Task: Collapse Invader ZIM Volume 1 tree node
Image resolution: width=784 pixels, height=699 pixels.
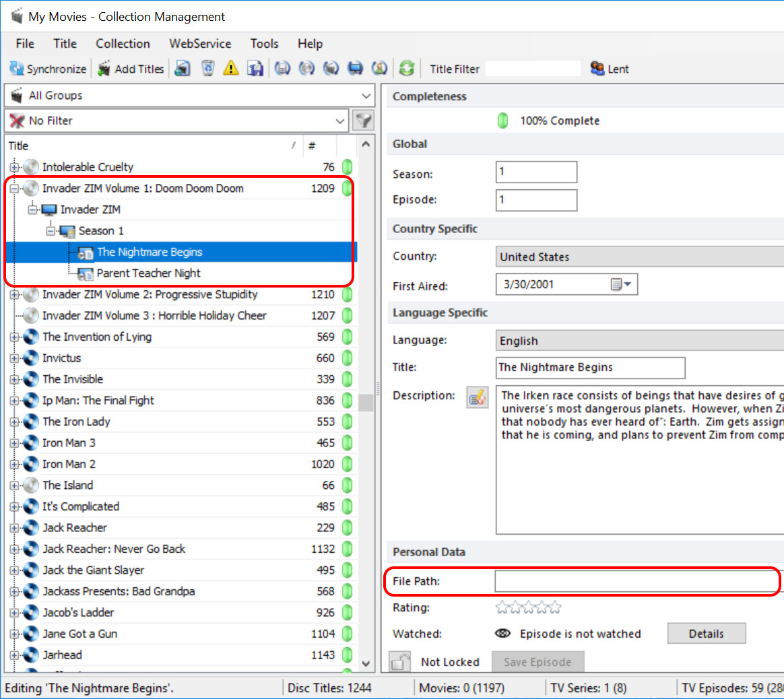Action: (x=15, y=189)
